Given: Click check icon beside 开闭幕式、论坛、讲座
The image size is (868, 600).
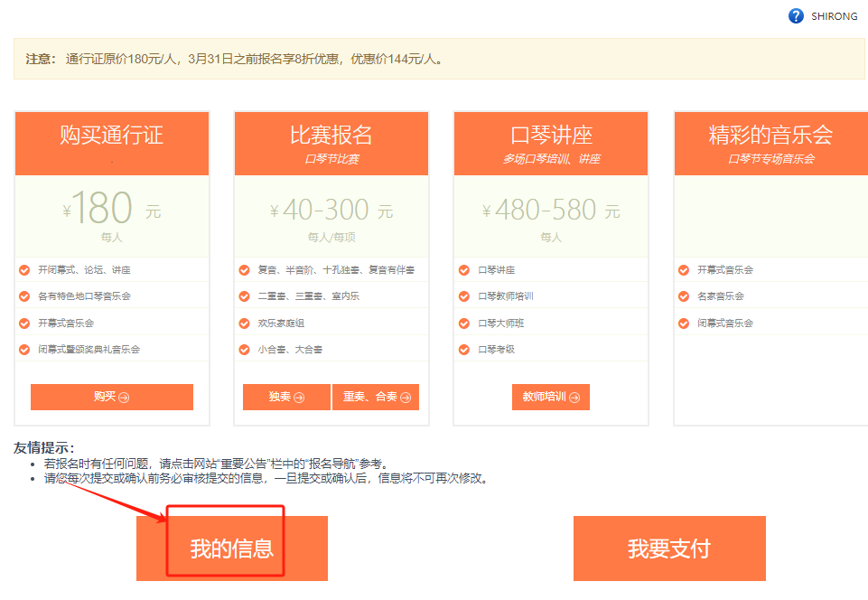Looking at the screenshot, I should point(24,270).
